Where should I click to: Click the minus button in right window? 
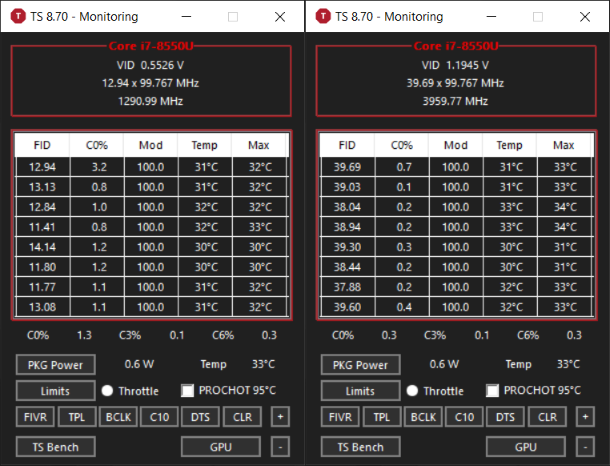[585, 447]
